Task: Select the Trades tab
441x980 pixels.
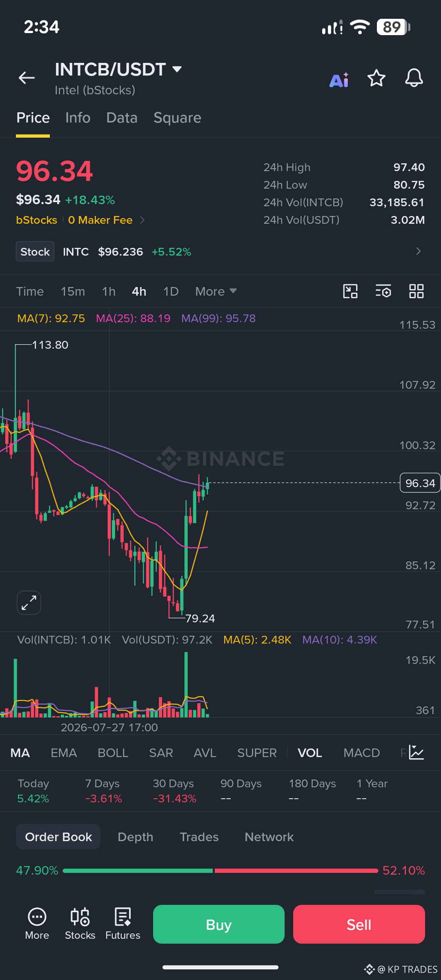Action: pos(199,837)
